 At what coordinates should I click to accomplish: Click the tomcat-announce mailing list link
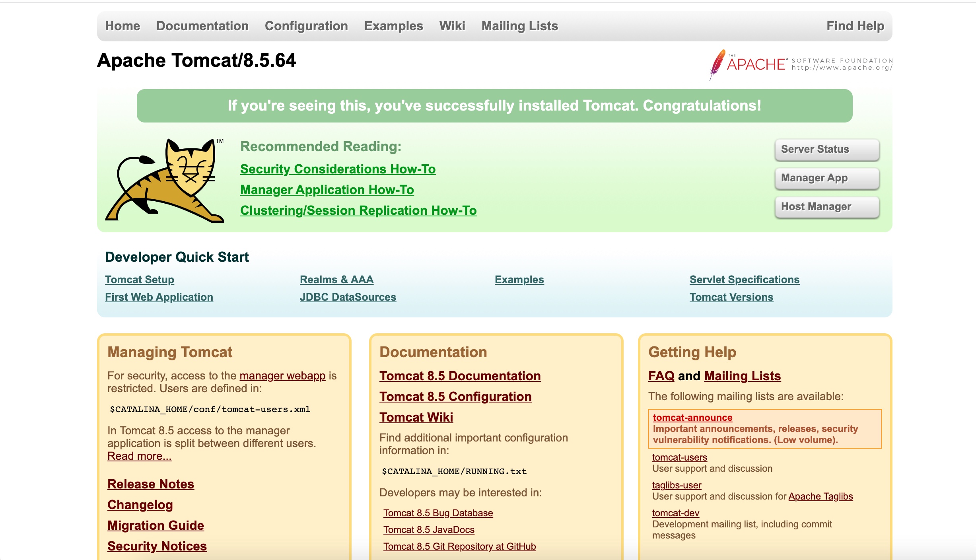tap(692, 418)
